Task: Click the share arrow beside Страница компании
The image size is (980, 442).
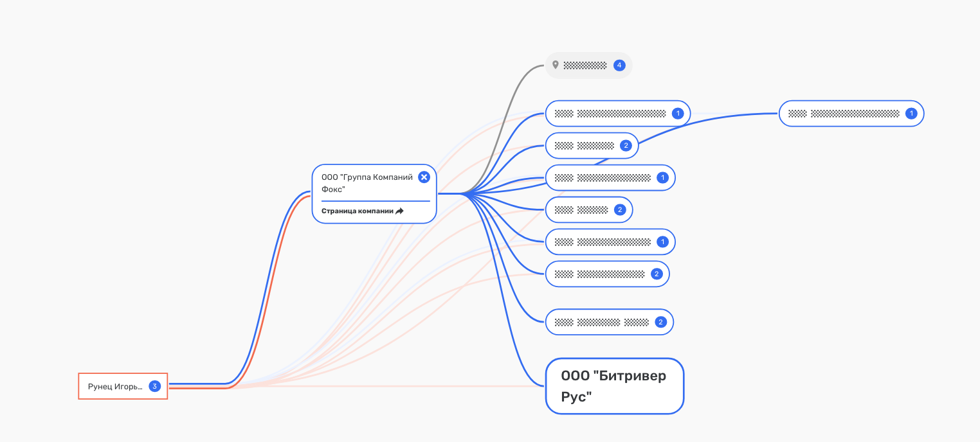Action: point(399,211)
